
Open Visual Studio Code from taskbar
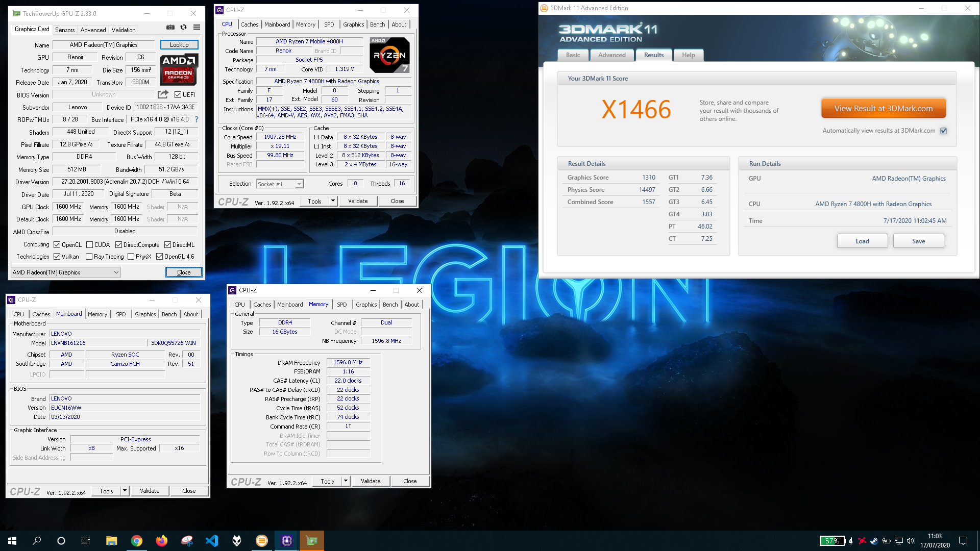[211, 541]
